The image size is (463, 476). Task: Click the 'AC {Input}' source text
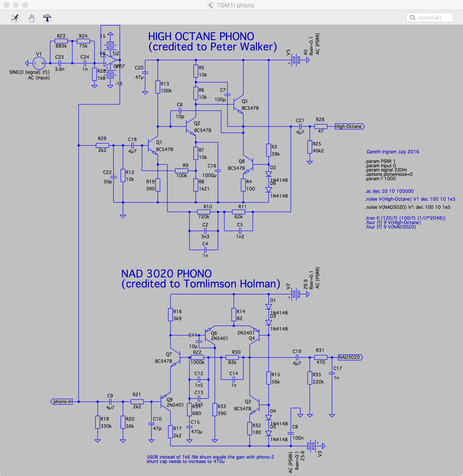(x=39, y=78)
